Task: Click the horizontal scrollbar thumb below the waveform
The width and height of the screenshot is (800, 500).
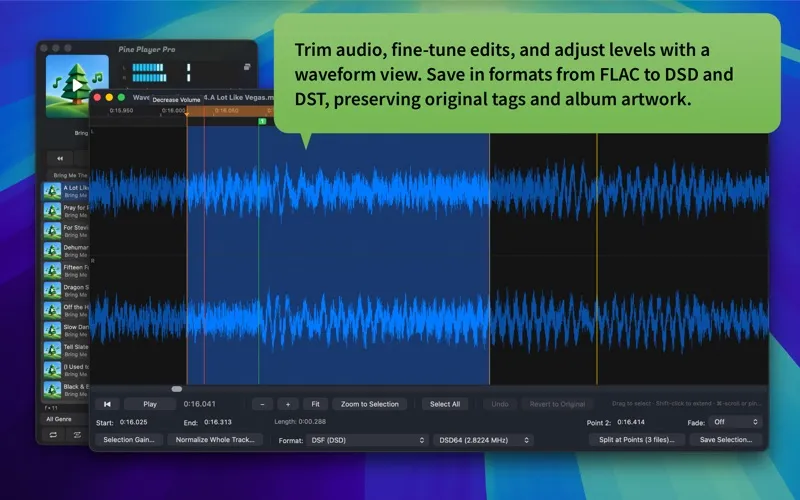Action: click(177, 389)
